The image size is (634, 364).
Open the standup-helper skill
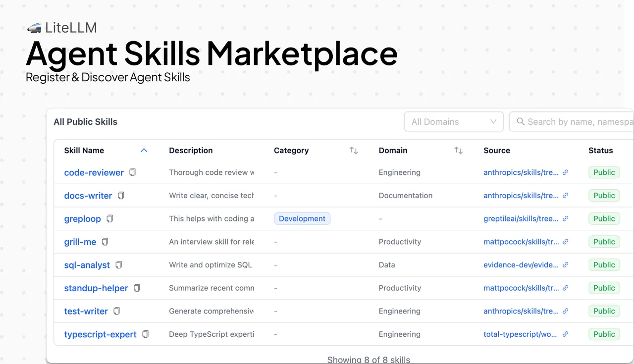point(96,288)
